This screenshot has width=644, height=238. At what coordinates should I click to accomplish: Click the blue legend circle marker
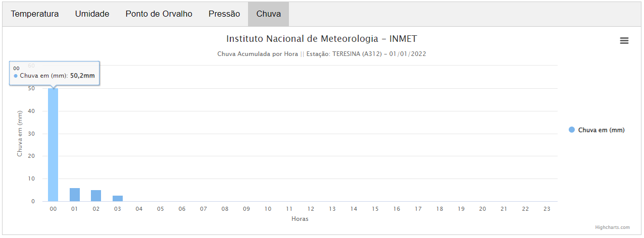tap(572, 130)
